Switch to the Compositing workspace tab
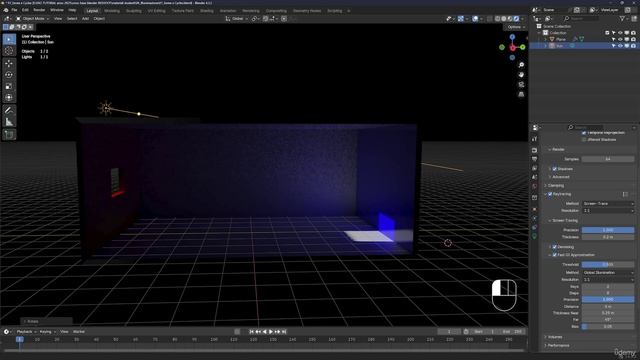Viewport: 640px width, 360px height. coord(276,11)
